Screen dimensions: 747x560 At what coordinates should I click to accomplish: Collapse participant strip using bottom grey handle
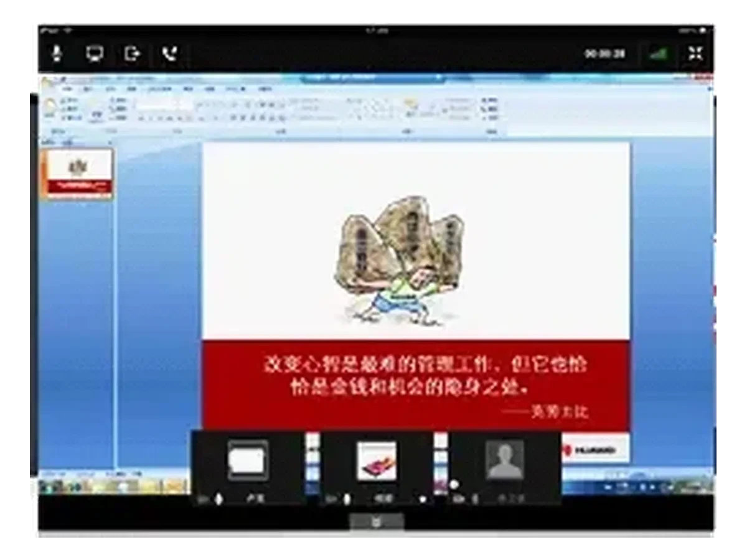(377, 522)
